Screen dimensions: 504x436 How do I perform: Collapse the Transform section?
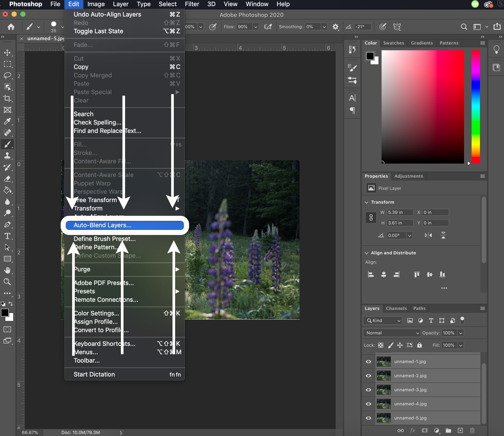click(366, 202)
